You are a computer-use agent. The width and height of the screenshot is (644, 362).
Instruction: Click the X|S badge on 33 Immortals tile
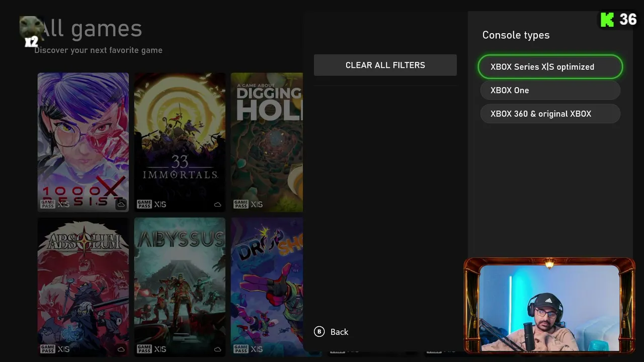(160, 204)
